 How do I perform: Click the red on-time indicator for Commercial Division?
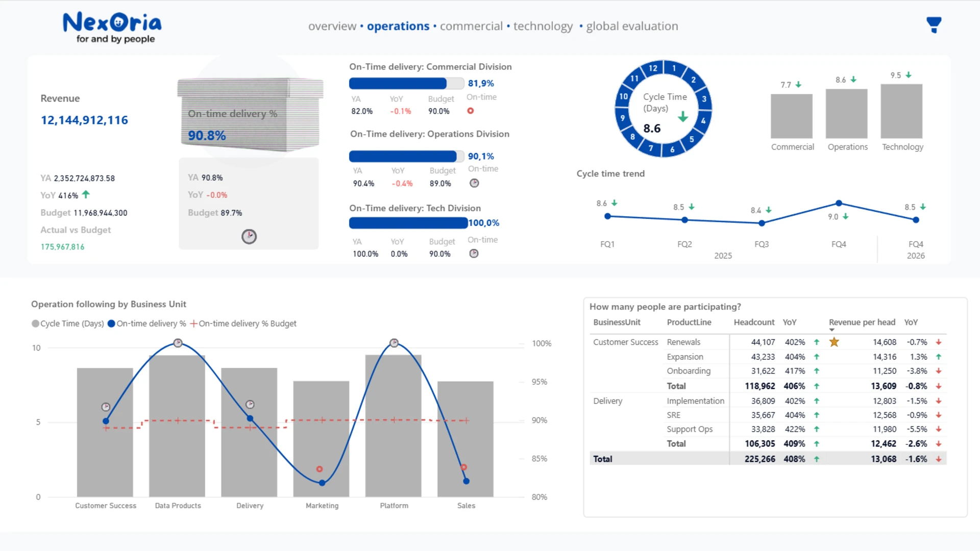471,111
